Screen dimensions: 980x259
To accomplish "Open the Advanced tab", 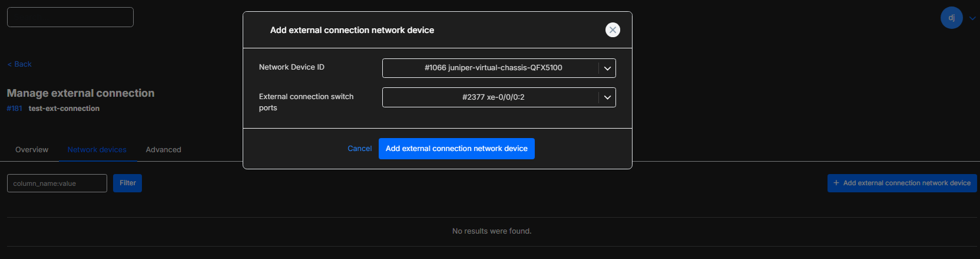I will click(163, 150).
